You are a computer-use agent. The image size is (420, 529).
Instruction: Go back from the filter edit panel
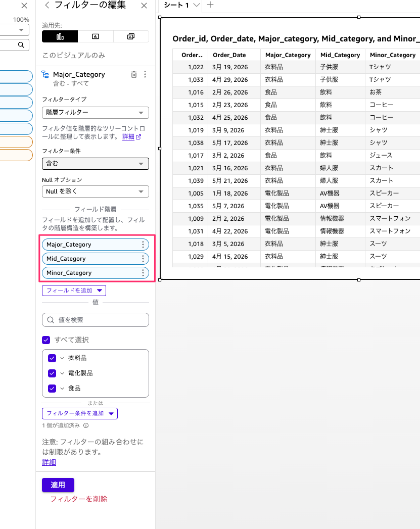[47, 5]
